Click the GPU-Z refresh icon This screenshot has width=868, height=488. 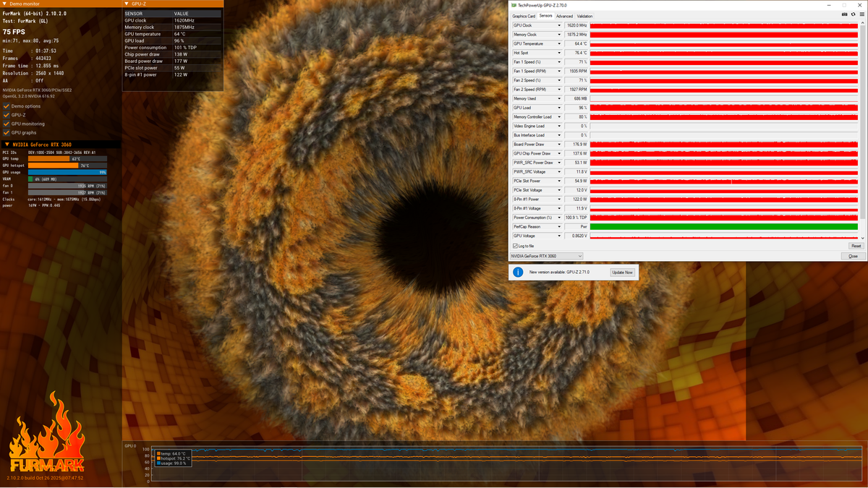point(852,14)
